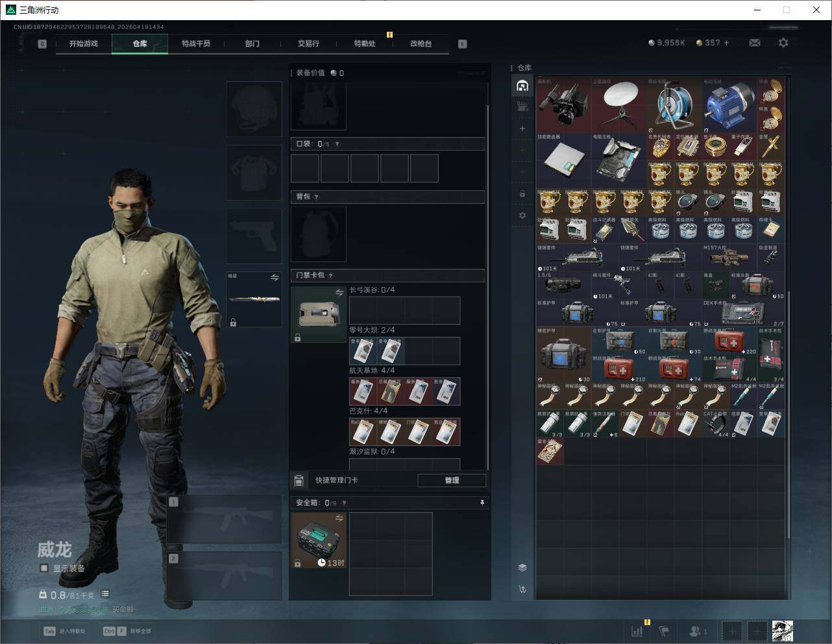Image resolution: width=832 pixels, height=644 pixels.
Task: Click the stack layers icon in warehouse sidebar
Action: point(522,567)
